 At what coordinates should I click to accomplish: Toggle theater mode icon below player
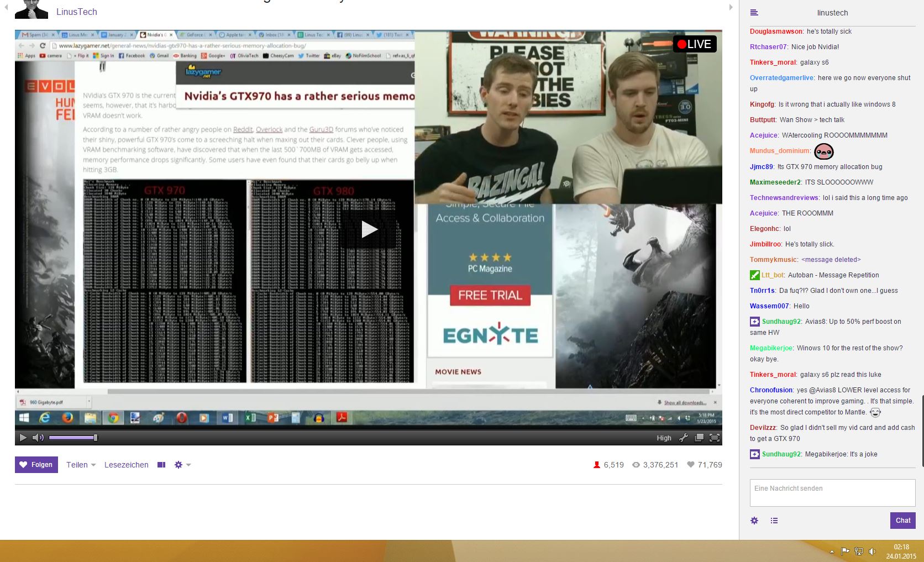tap(161, 465)
